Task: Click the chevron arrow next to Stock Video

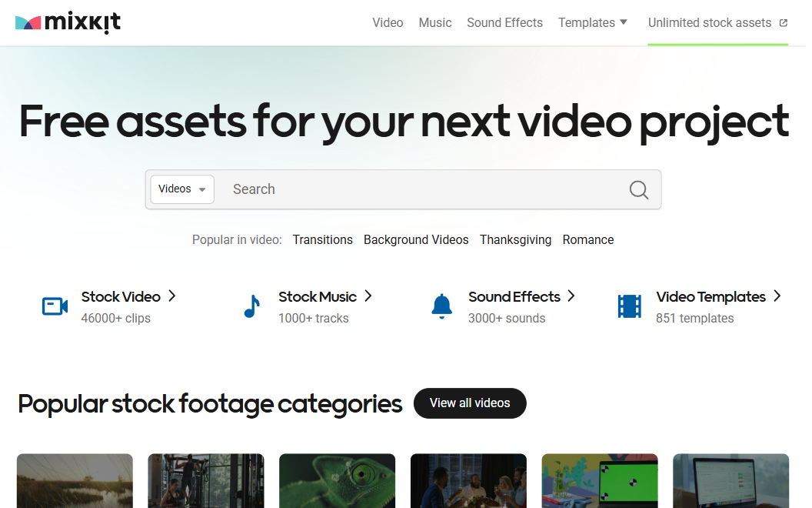Action: (x=172, y=296)
